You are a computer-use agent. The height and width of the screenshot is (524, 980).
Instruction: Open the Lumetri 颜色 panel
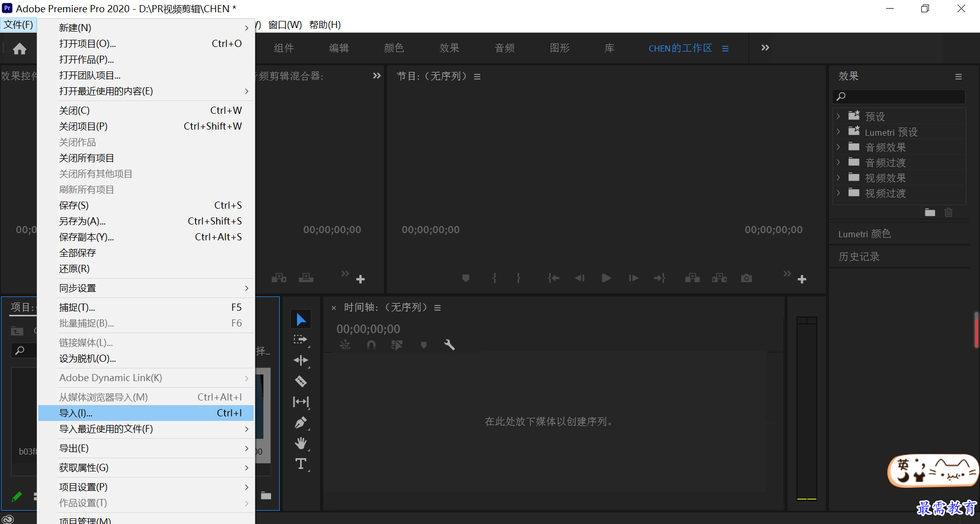[x=864, y=234]
